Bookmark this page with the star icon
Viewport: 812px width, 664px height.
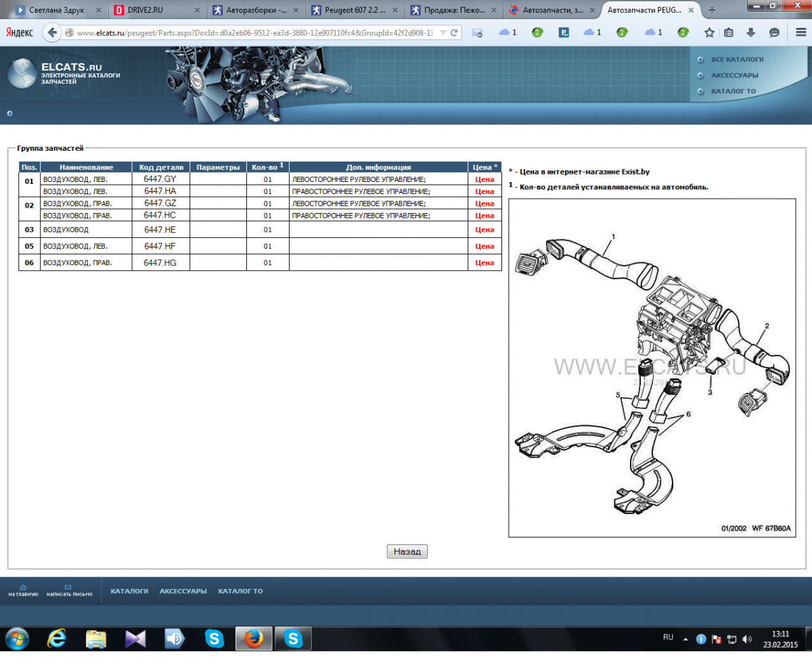tap(709, 32)
